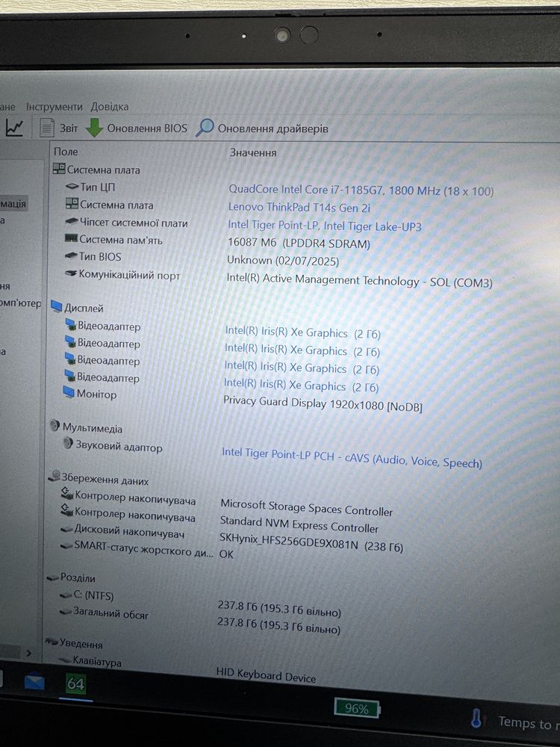This screenshot has width=560, height=747.
Task: Select Microsoft Storage Spaces Controller value
Action: pyautogui.click(x=307, y=507)
